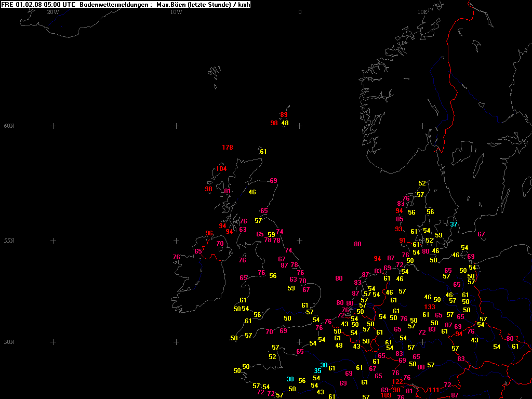532x399 pixels.
Task: Click the cyan 37 reading near Denmark
Action: click(454, 224)
